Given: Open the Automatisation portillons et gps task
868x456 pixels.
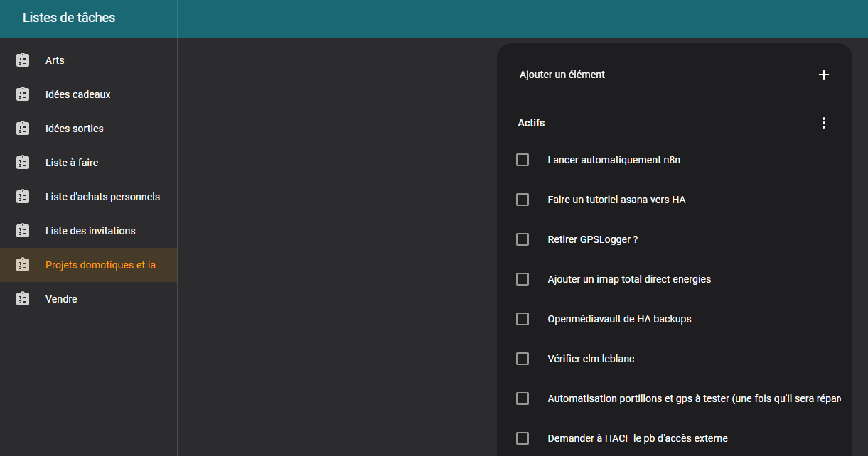Looking at the screenshot, I should (693, 398).
